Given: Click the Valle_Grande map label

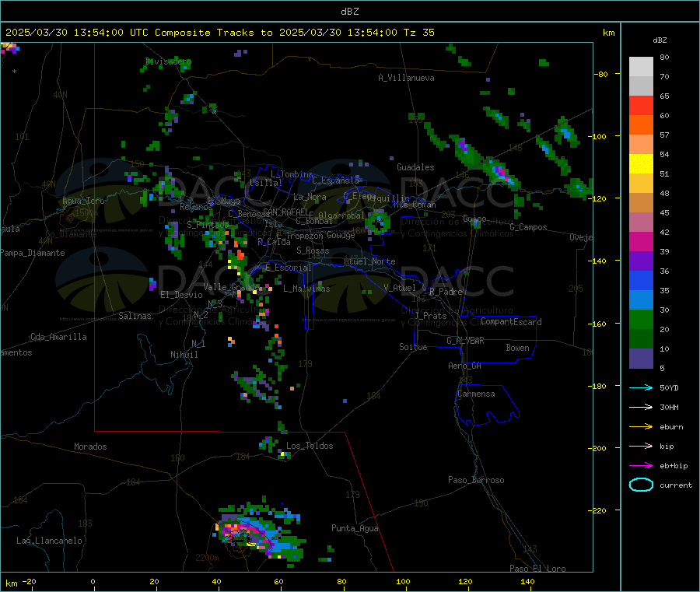Looking at the screenshot, I should [231, 286].
